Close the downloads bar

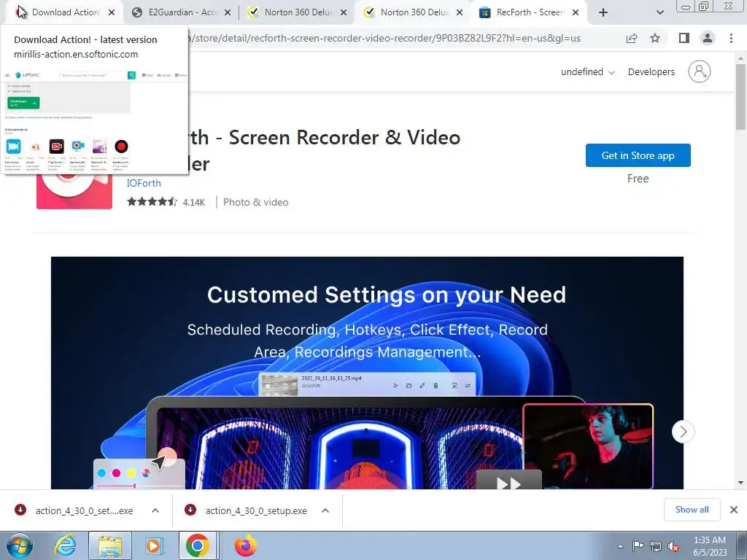734,510
